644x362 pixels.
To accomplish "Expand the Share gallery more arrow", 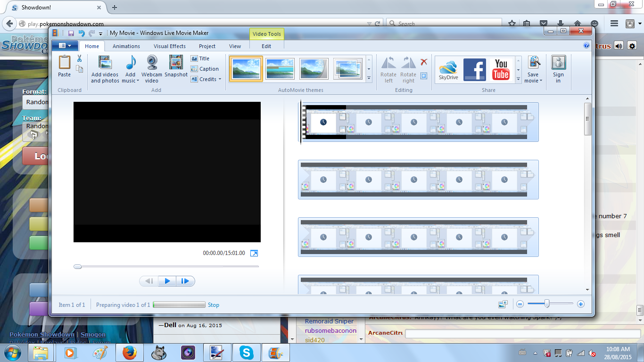I will (519, 78).
